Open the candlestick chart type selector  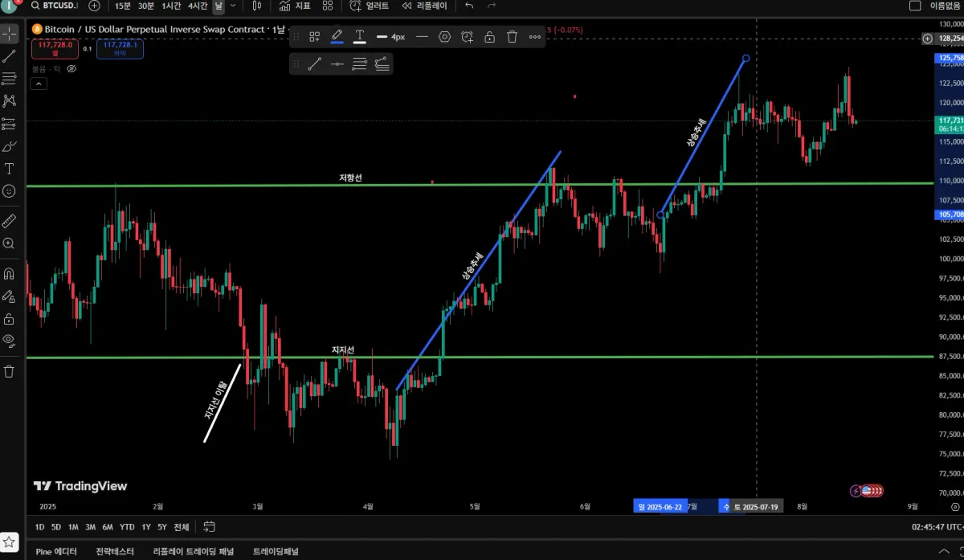(257, 6)
